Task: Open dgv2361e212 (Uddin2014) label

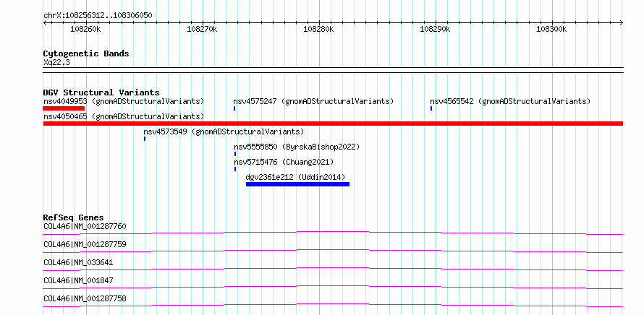Action: 295,177
